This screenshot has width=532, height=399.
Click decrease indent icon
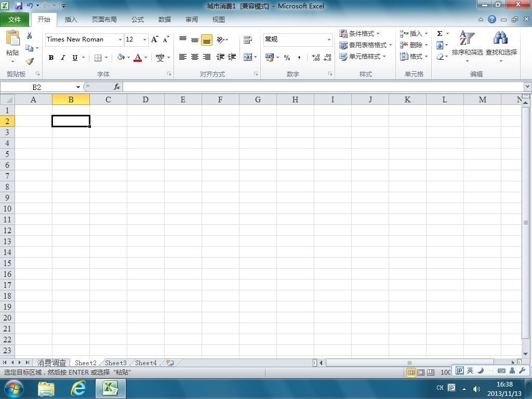coord(220,57)
